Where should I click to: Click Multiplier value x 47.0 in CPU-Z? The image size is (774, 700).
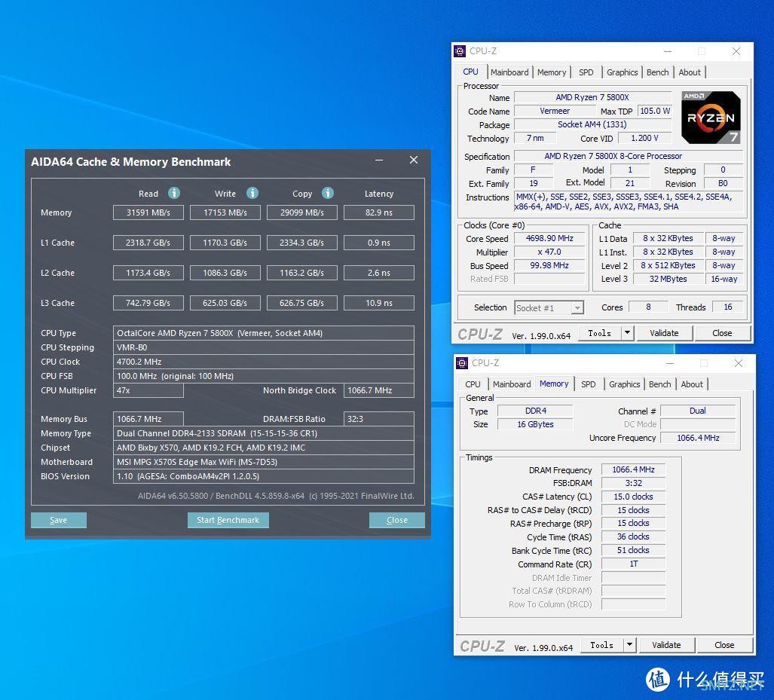(x=549, y=252)
